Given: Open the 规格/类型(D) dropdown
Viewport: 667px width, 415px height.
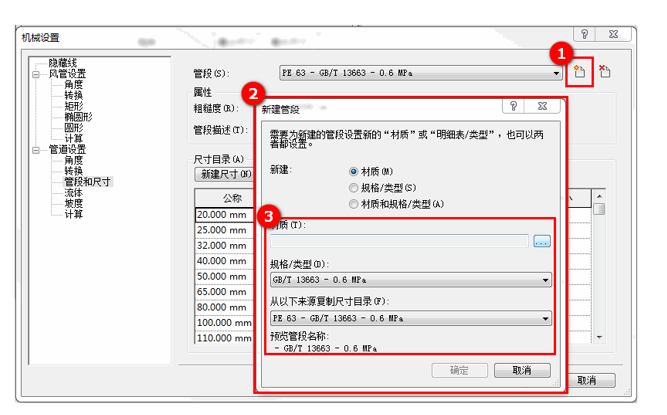Looking at the screenshot, I should click(546, 280).
